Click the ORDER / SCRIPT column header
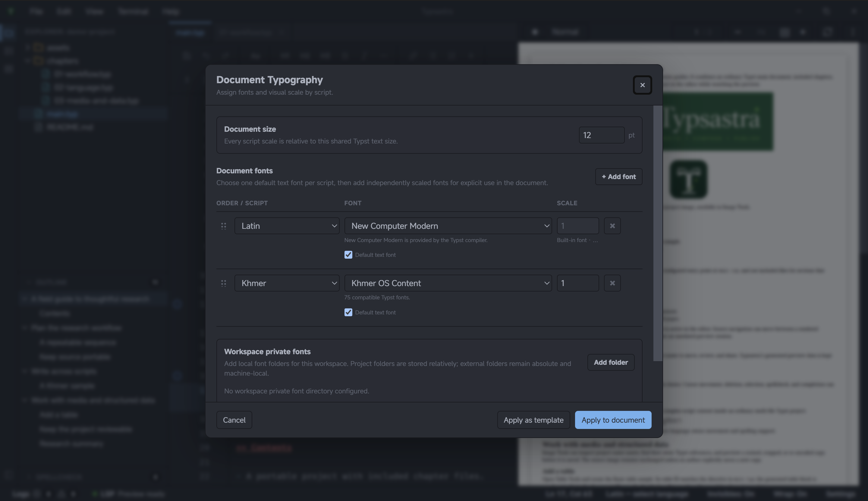Screen dimensions: 868x501 pos(242,203)
